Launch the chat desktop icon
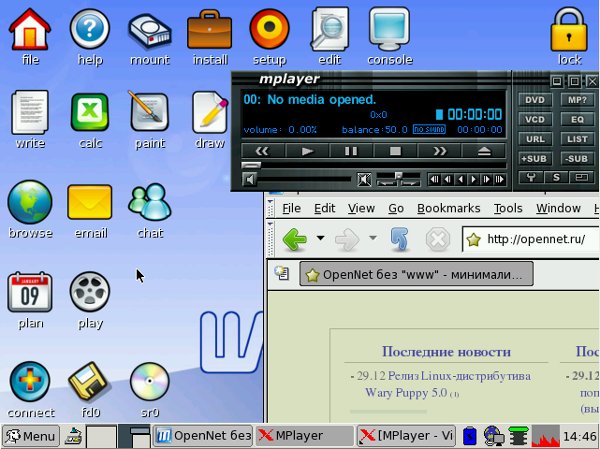This screenshot has height=449, width=600. click(x=150, y=202)
